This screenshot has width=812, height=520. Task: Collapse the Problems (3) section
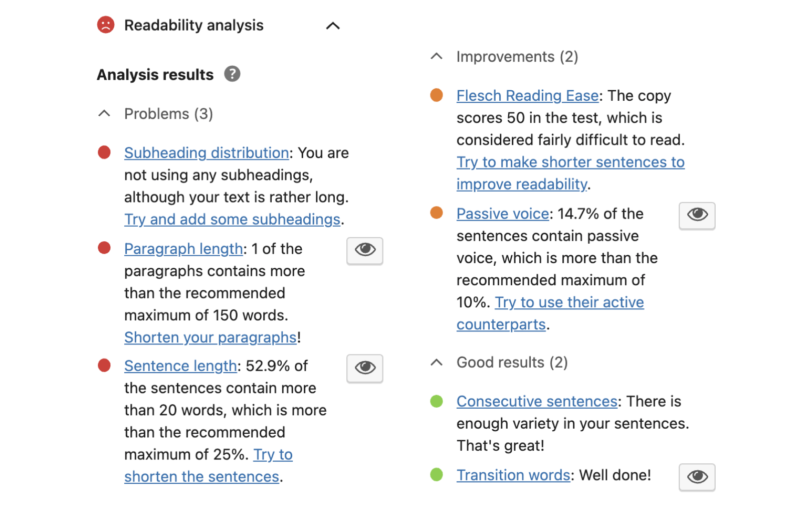(x=104, y=114)
